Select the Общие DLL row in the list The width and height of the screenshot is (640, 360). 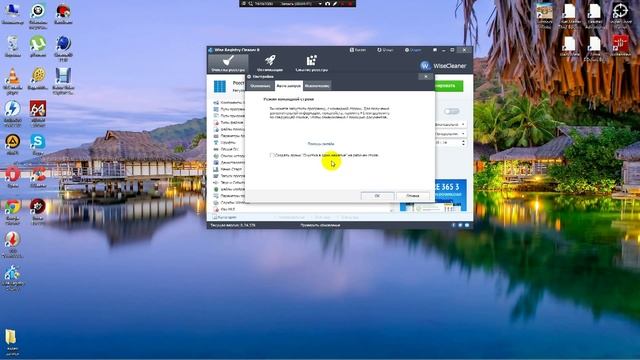pyautogui.click(x=229, y=149)
